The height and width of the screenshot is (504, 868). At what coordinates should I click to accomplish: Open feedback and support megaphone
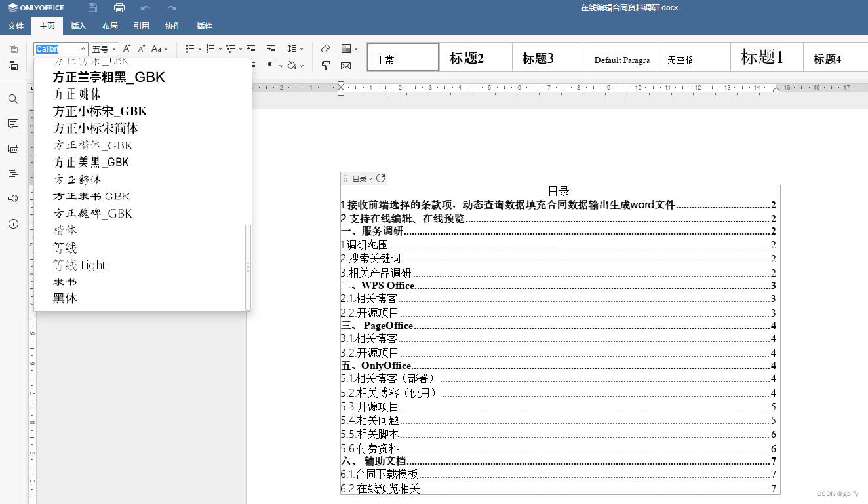click(x=12, y=199)
